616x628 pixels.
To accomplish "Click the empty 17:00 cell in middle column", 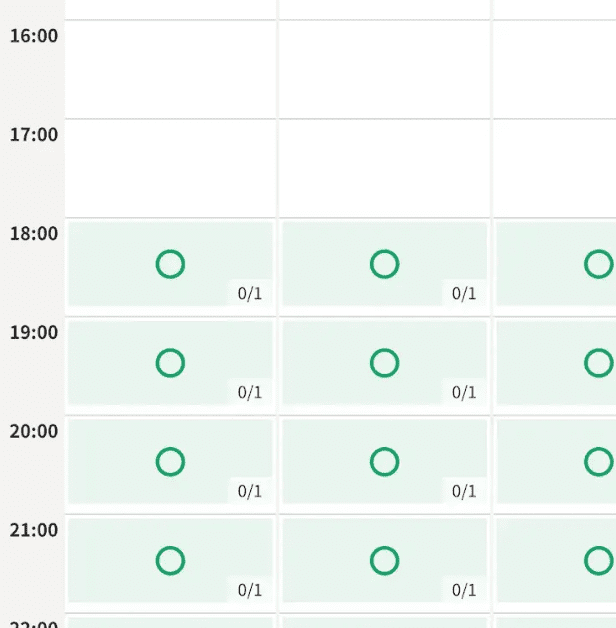I will point(384,168).
